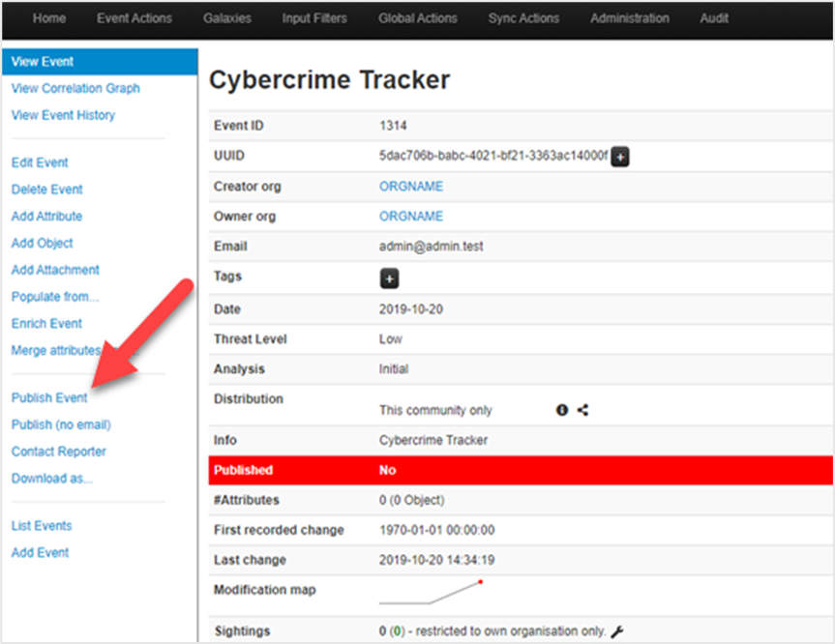Open the Administration menu
The image size is (835, 644).
(x=630, y=18)
